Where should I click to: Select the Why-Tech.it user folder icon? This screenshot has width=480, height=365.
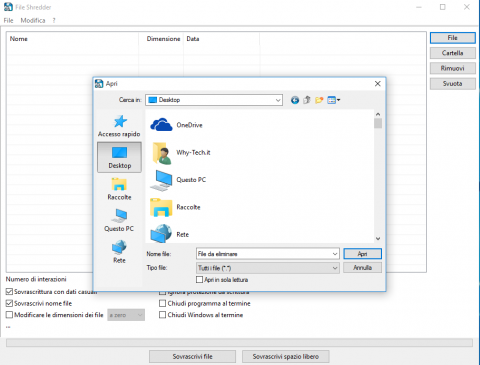(162, 153)
